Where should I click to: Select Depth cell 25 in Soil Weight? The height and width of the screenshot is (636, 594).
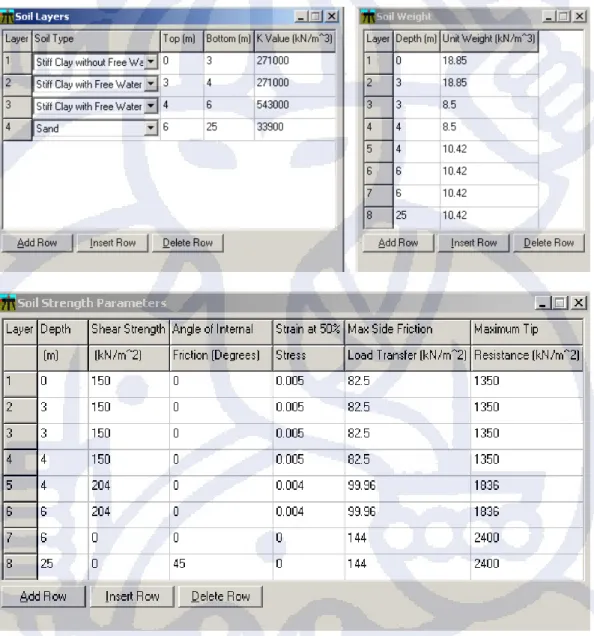coord(417,217)
